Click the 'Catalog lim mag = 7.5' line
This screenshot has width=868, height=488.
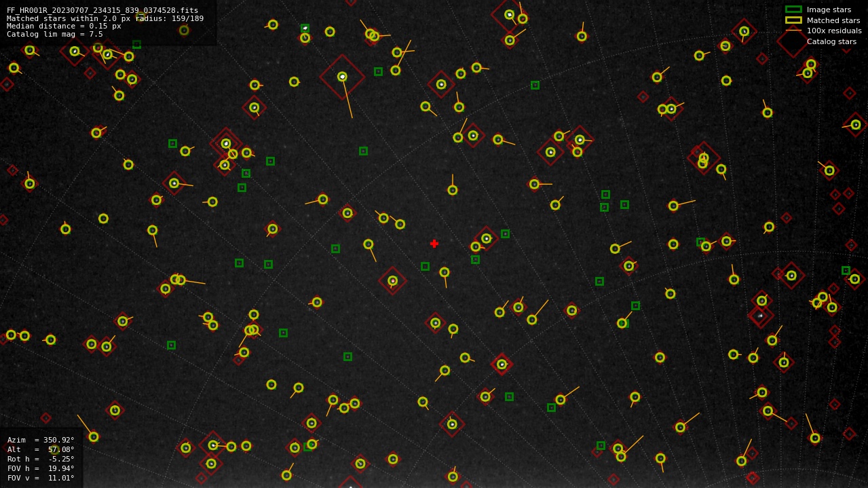pos(55,34)
